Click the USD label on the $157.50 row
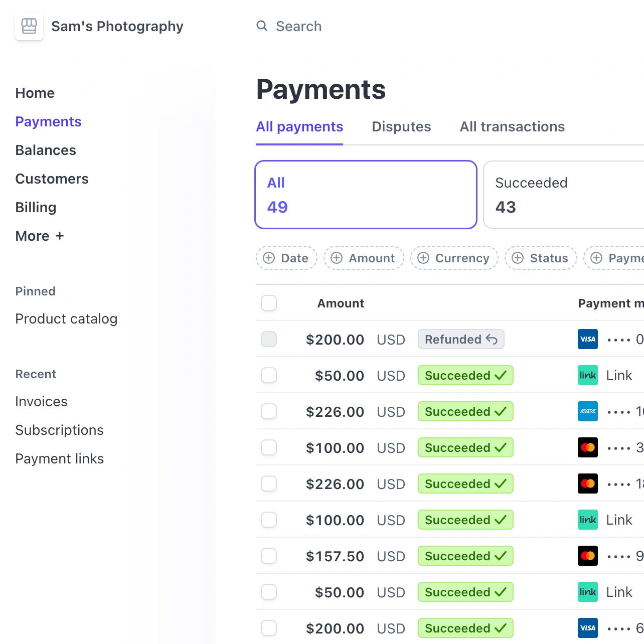 coord(391,556)
